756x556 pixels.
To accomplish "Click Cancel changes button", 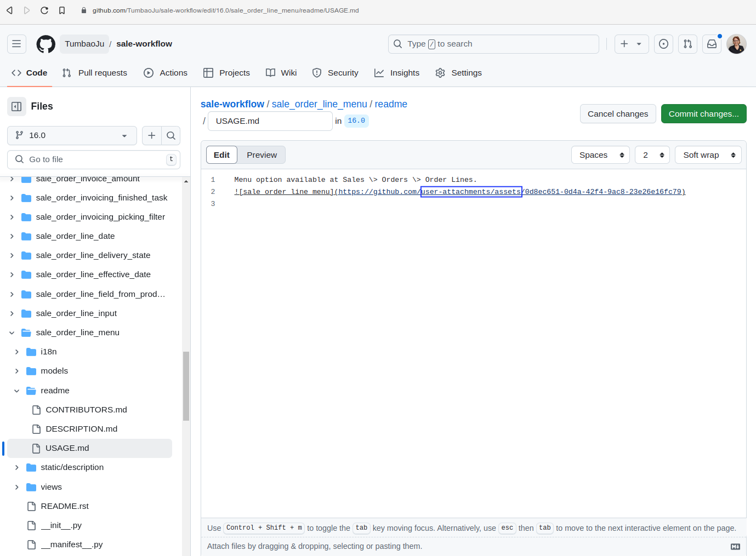I will pyautogui.click(x=618, y=114).
